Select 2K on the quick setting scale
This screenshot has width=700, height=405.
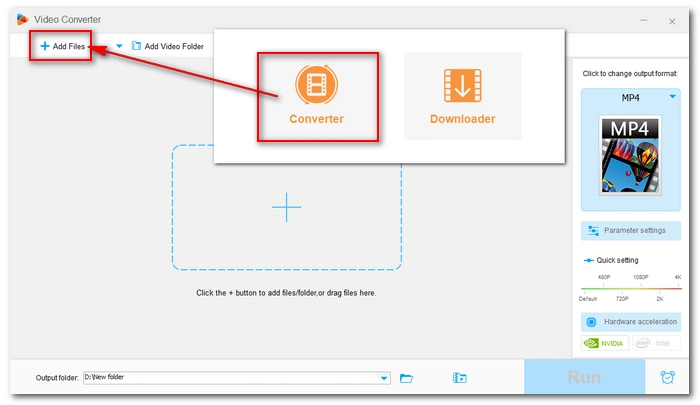tap(659, 299)
